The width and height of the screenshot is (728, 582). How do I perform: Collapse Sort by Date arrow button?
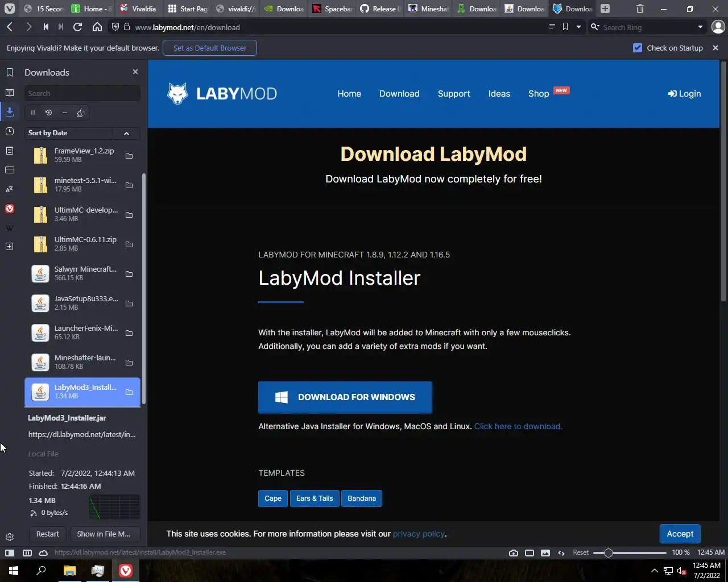[x=126, y=133]
